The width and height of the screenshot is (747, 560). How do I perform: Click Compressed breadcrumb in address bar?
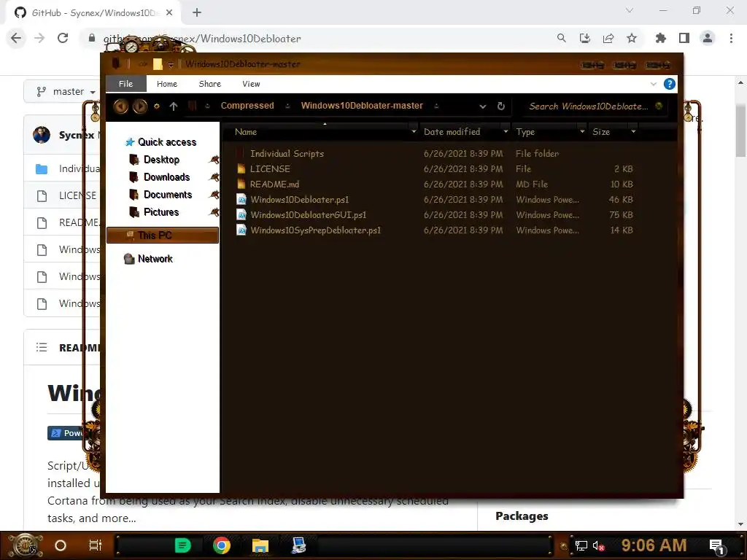tap(247, 106)
